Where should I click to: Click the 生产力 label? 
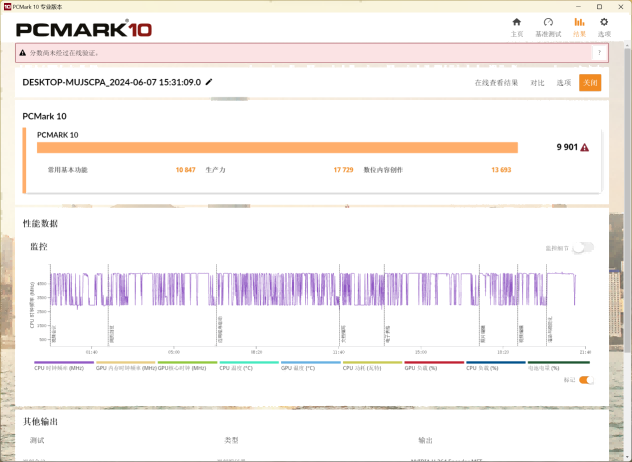click(216, 170)
